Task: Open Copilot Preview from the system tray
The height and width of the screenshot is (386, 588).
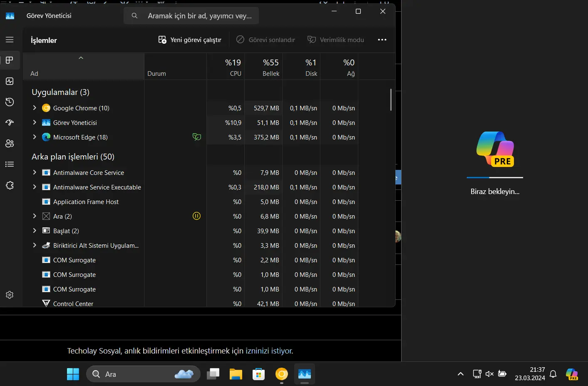Action: [x=572, y=374]
